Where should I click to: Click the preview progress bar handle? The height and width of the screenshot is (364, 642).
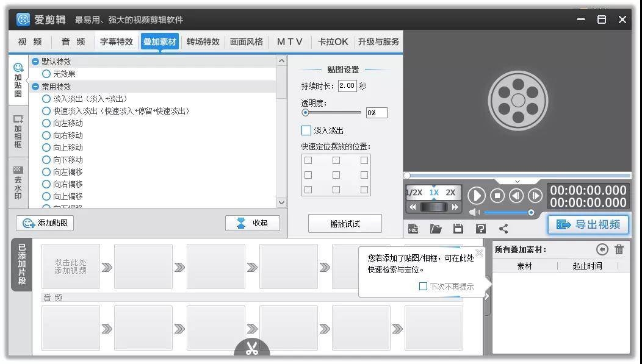tap(407, 176)
